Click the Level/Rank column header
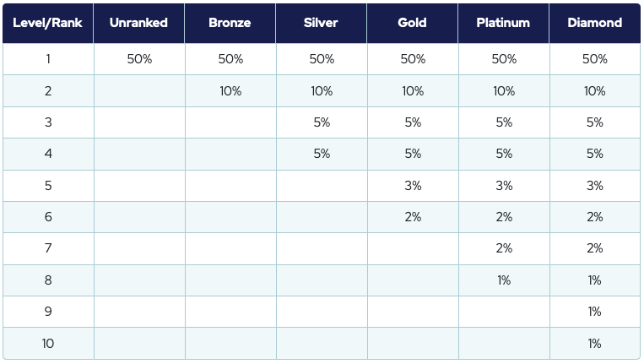Image resolution: width=644 pixels, height=364 pixels. [x=48, y=23]
